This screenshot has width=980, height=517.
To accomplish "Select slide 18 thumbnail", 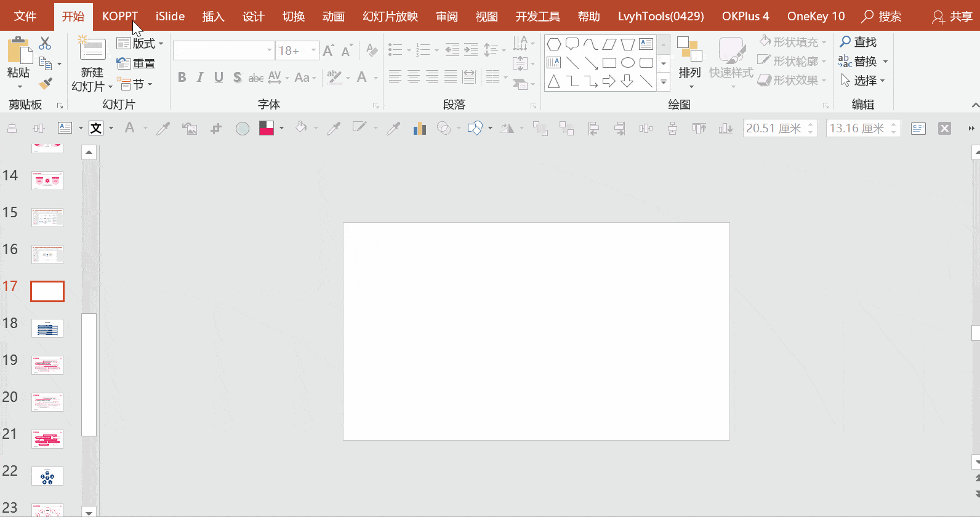I will coord(47,328).
